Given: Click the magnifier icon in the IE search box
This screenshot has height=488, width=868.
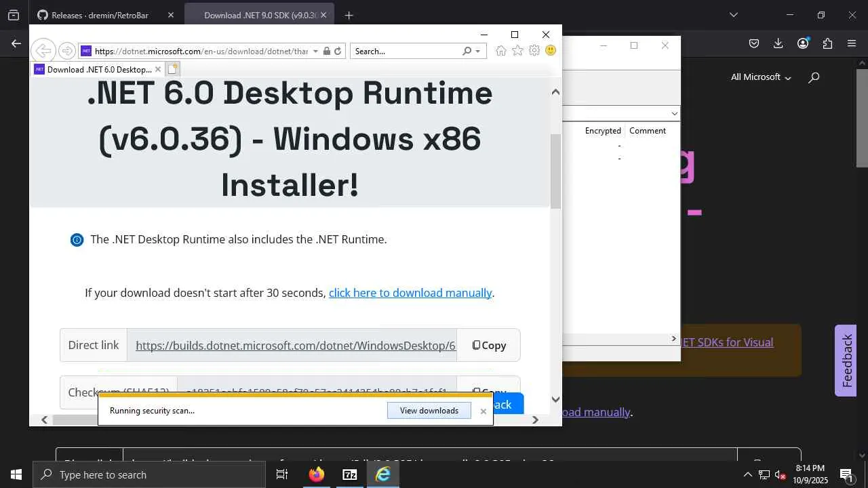Looking at the screenshot, I should click(467, 51).
